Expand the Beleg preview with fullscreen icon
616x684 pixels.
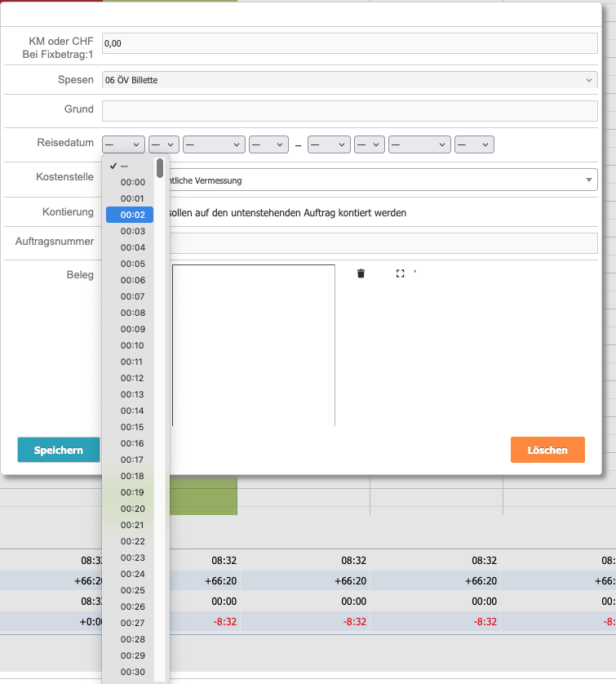pos(400,273)
